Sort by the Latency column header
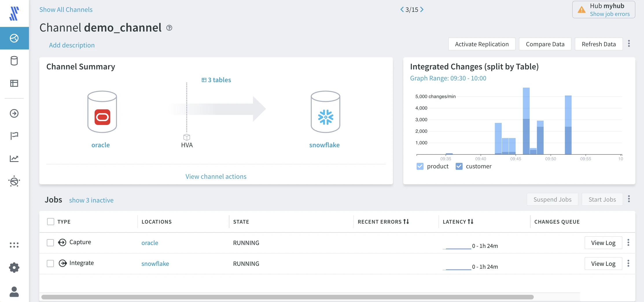 pyautogui.click(x=458, y=222)
